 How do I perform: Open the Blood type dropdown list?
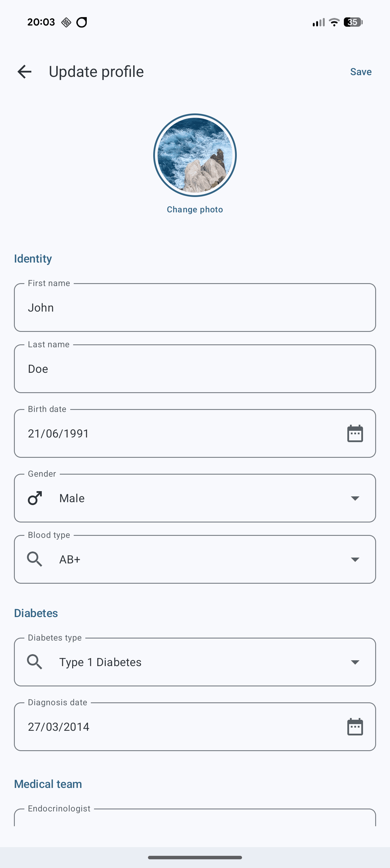point(355,559)
